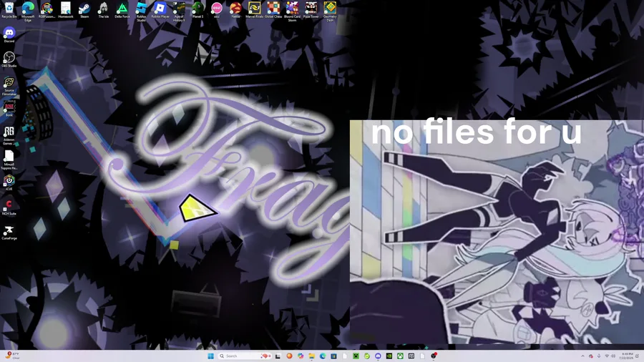Image resolution: width=644 pixels, height=362 pixels.
Task: Open the Copilot taskbar icon
Action: (x=301, y=356)
